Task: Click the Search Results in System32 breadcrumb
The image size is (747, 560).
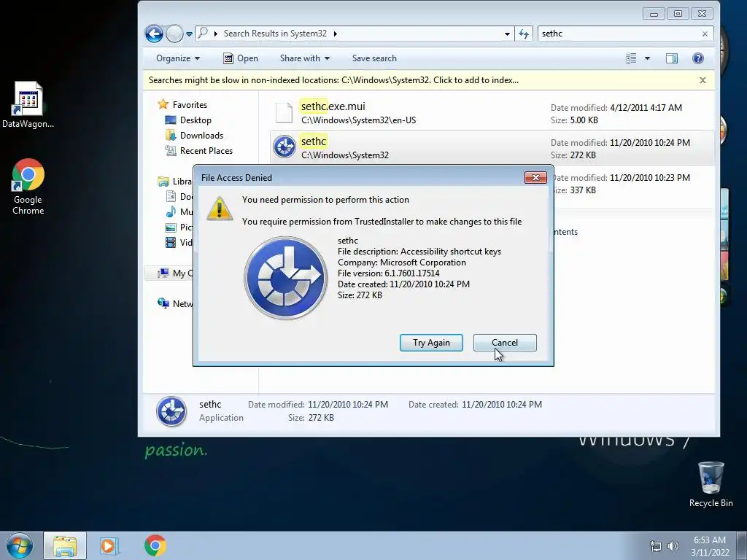Action: coord(275,34)
